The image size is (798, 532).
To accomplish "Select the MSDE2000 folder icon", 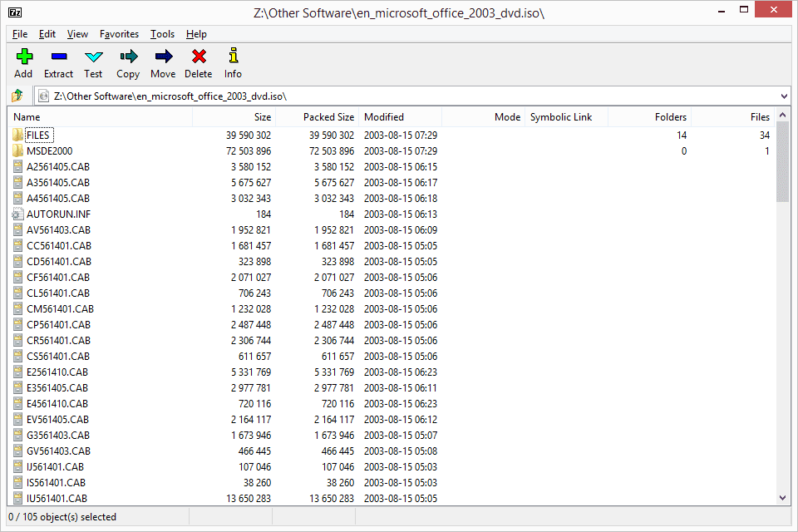I will [x=17, y=150].
